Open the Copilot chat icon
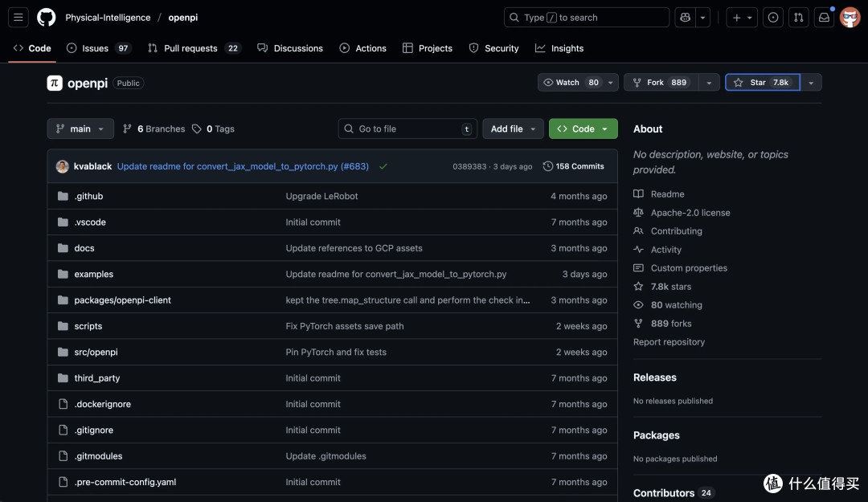This screenshot has height=502, width=868. [x=686, y=18]
